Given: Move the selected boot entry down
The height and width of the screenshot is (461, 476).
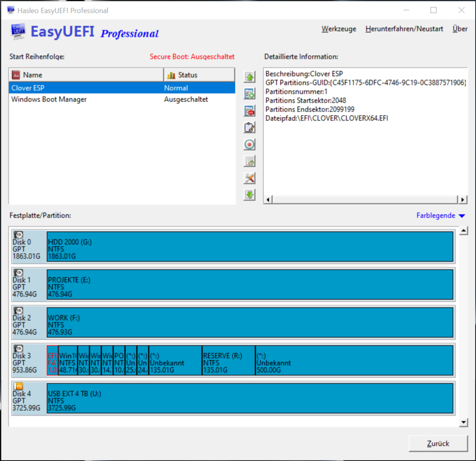Looking at the screenshot, I should [x=249, y=195].
